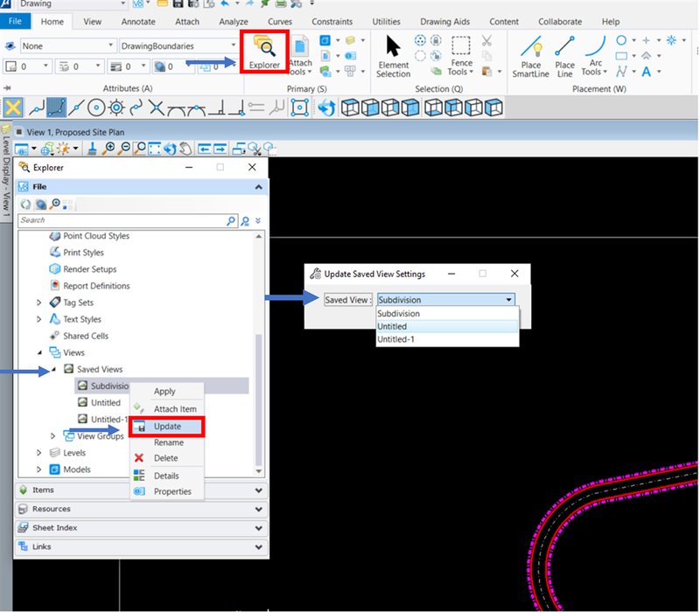This screenshot has height=612, width=700.
Task: Open the Fence Tools icon
Action: [x=461, y=56]
